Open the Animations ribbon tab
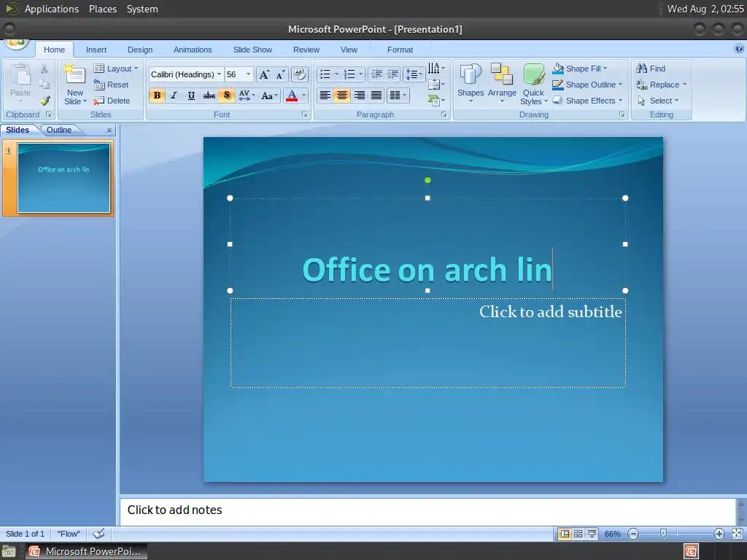747x560 pixels. (x=193, y=50)
